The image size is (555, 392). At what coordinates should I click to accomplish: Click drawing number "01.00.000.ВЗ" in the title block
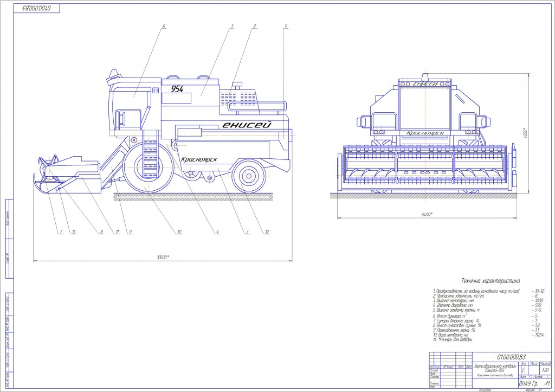pos(511,356)
